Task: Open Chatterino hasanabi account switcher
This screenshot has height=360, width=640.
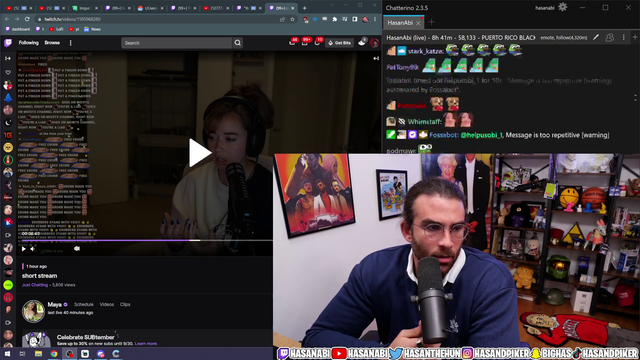Action: pos(544,8)
